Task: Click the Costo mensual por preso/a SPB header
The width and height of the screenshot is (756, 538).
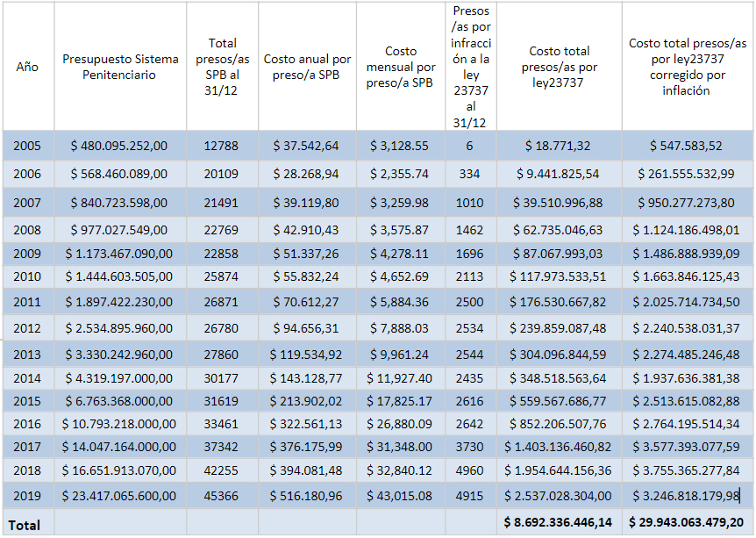Action: [x=401, y=67]
